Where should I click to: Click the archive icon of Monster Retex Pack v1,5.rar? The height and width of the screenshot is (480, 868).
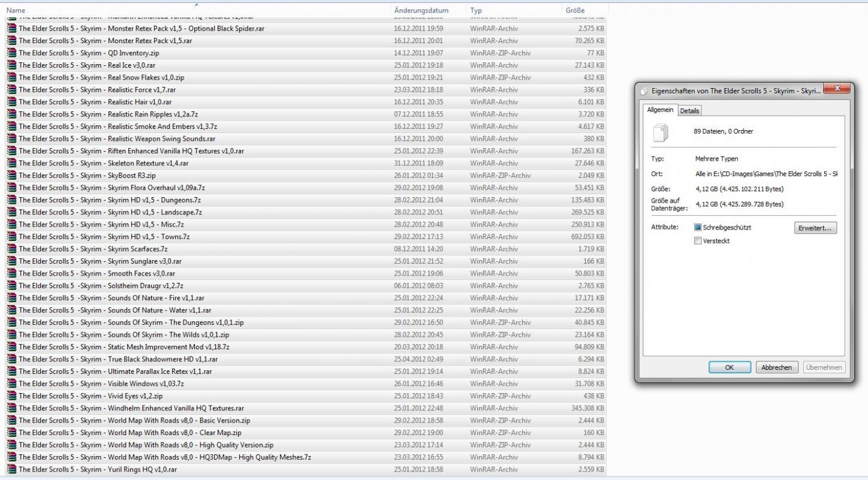11,41
